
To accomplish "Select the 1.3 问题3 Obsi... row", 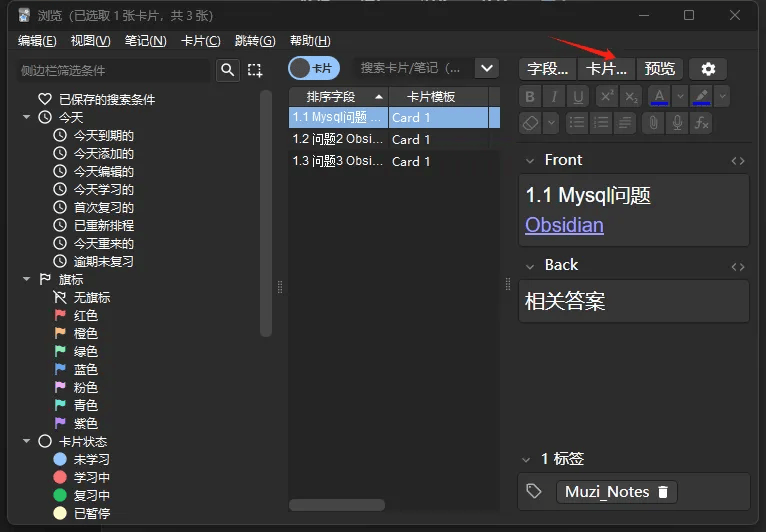I will [x=394, y=161].
